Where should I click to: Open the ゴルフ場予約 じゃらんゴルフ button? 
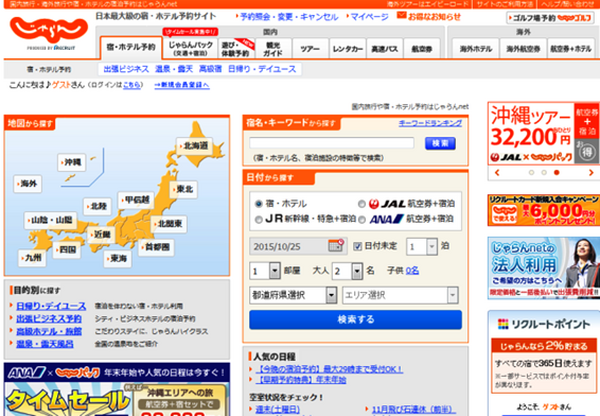pos(551,18)
